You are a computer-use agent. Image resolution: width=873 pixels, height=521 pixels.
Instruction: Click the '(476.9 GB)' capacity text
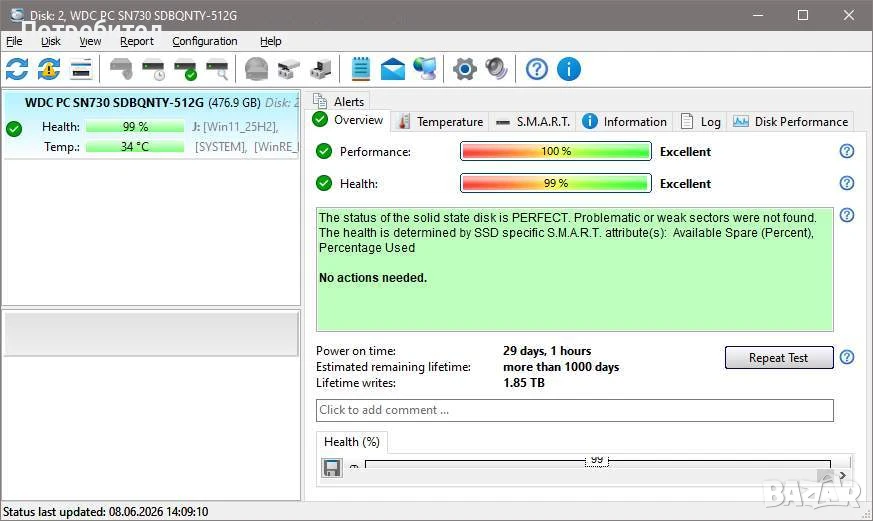(234, 103)
